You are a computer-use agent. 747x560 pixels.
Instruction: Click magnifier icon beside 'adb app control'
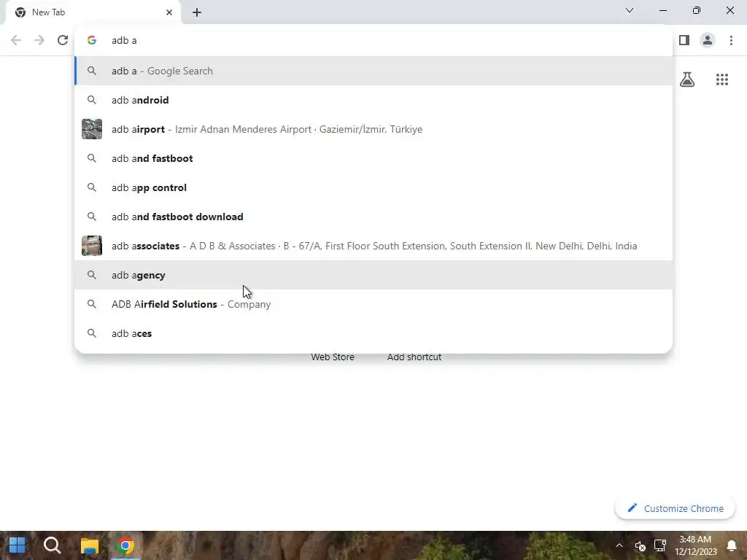click(x=92, y=187)
